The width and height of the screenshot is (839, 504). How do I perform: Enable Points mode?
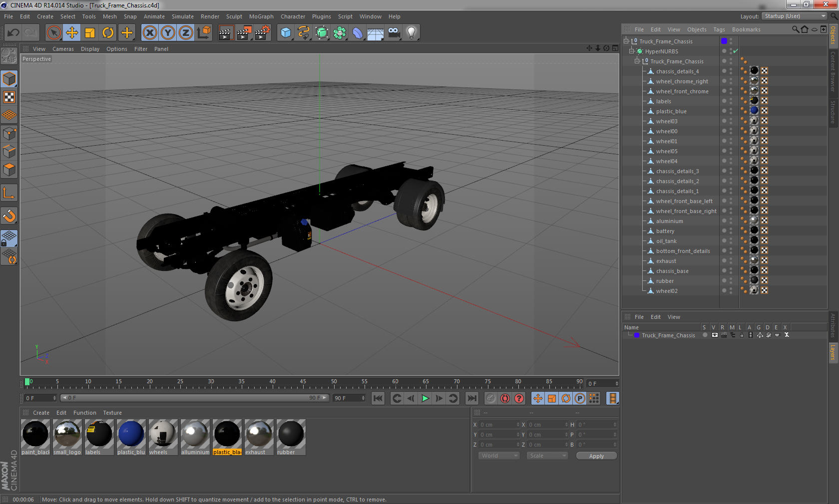tap(9, 133)
